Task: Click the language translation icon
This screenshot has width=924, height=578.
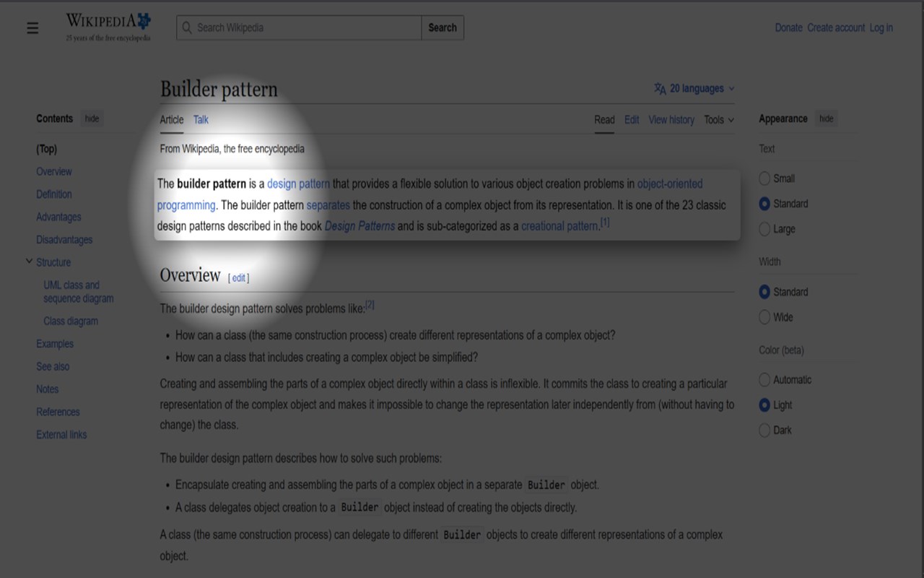Action: click(660, 89)
